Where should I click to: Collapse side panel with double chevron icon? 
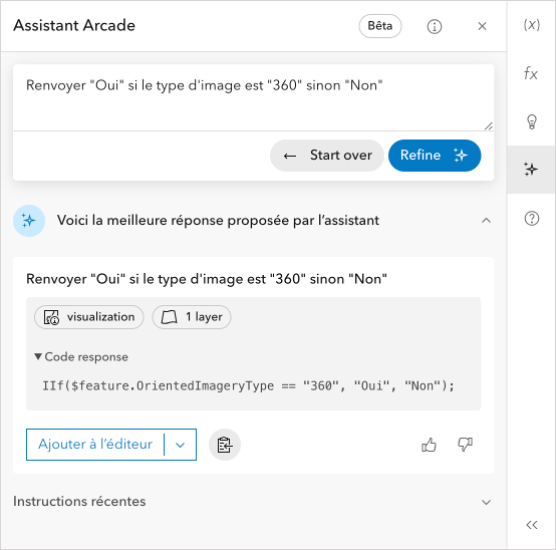[532, 525]
